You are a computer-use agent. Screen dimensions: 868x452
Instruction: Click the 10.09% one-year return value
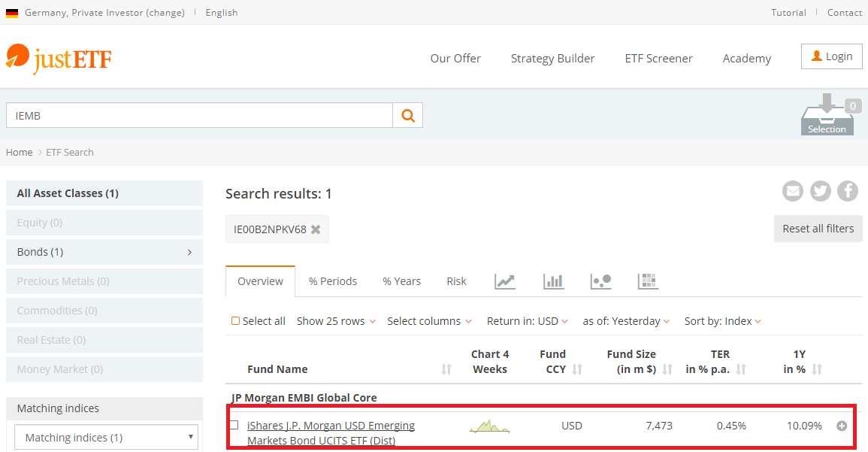click(x=804, y=426)
